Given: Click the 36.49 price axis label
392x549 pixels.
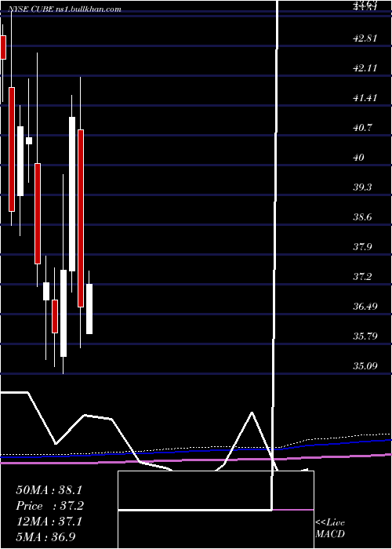Looking at the screenshot, I should (x=365, y=307).
